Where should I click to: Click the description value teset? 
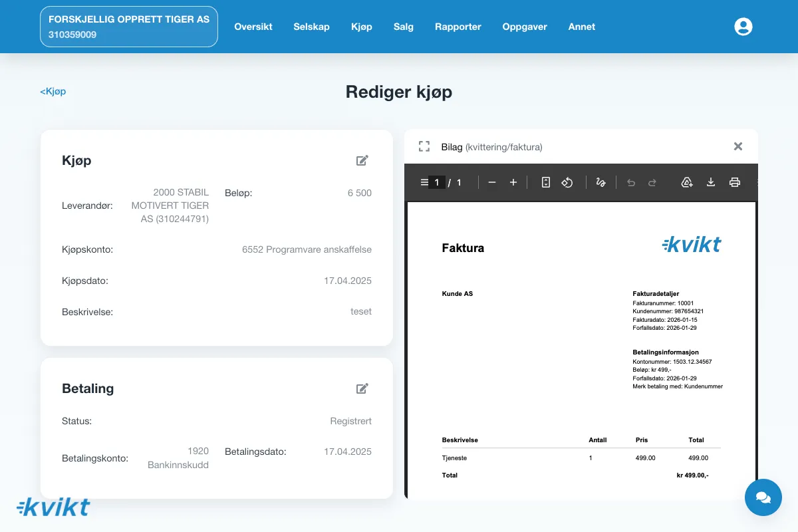click(361, 311)
